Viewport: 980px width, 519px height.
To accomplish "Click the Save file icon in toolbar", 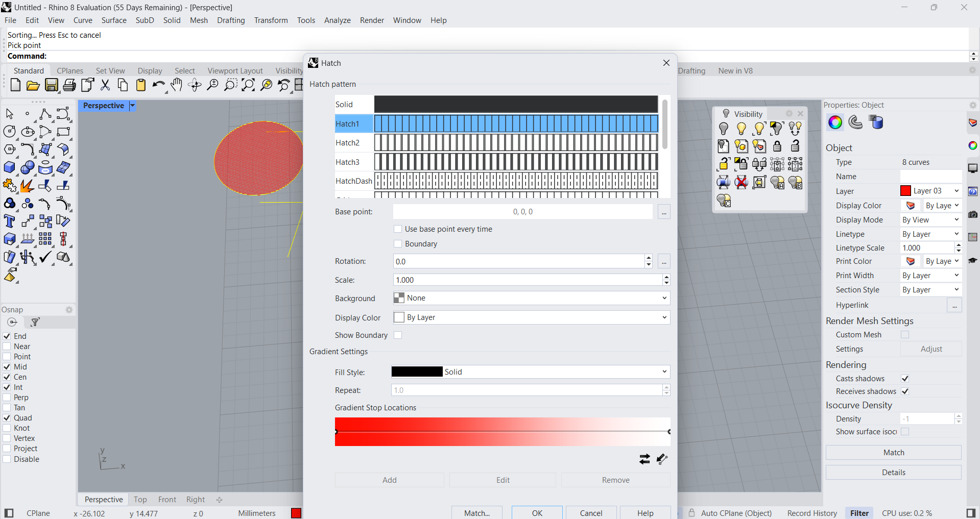I will [x=51, y=85].
